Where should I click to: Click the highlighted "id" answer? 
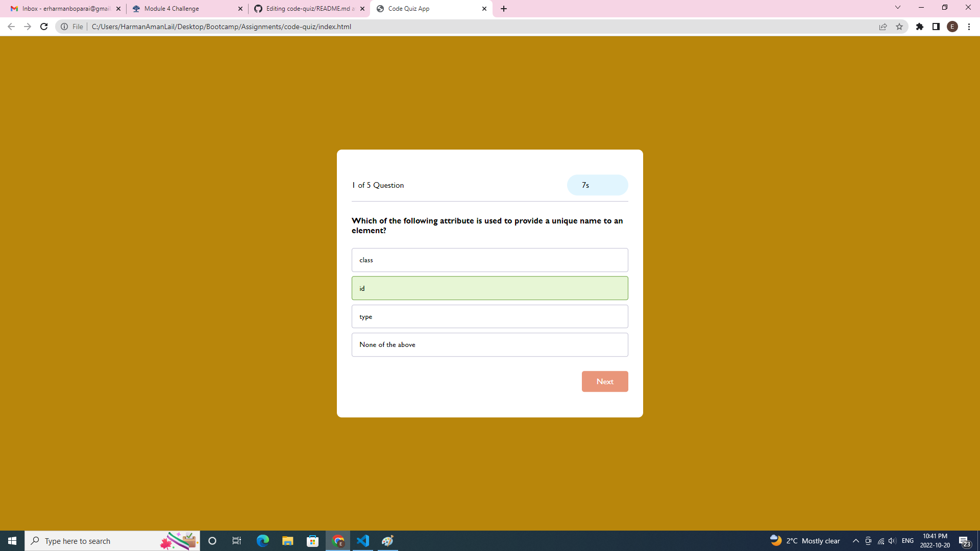[x=489, y=288]
